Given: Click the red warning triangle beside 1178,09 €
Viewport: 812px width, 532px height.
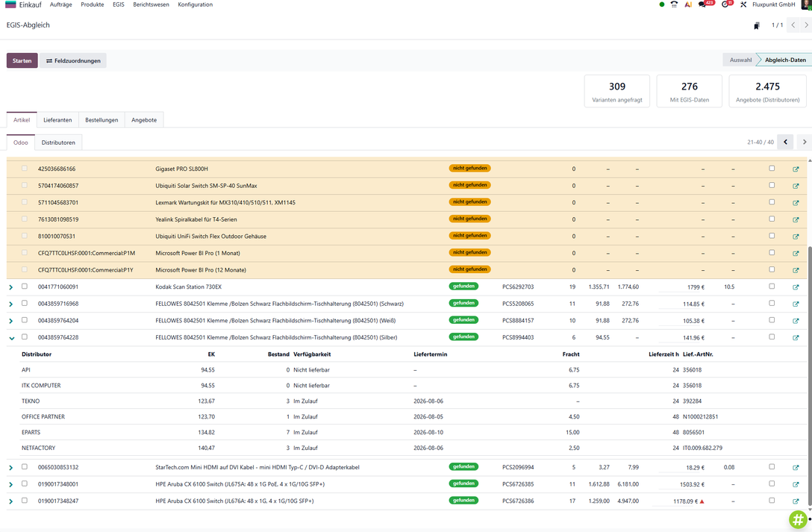Looking at the screenshot, I should click(702, 501).
